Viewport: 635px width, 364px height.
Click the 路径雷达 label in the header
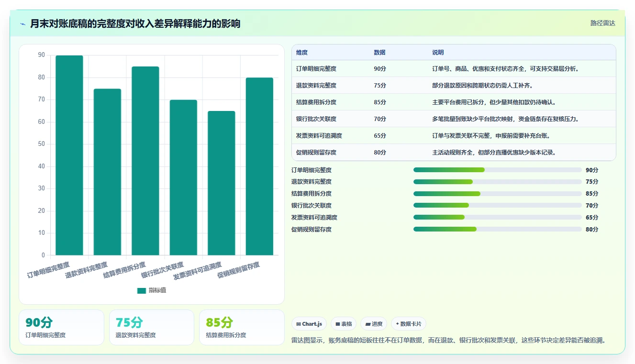(x=602, y=23)
